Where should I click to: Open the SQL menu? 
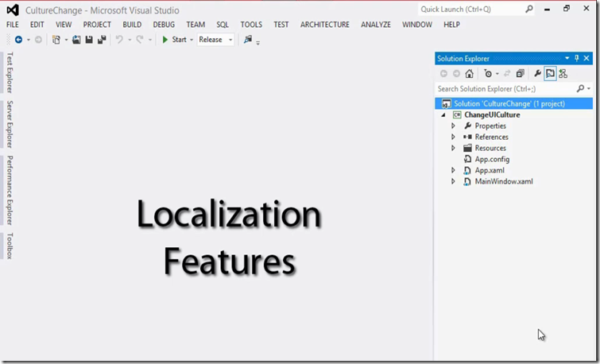[x=223, y=25]
